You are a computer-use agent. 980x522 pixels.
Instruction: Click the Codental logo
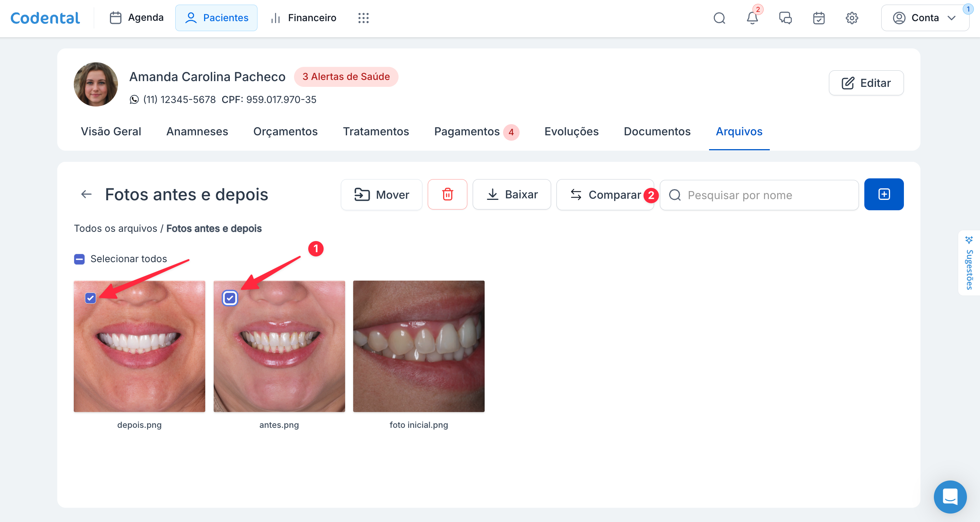45,18
